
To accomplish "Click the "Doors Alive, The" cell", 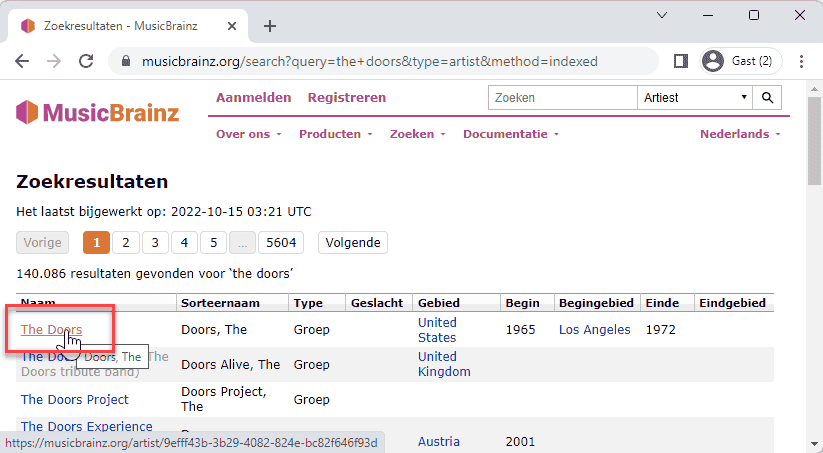I will click(x=230, y=364).
